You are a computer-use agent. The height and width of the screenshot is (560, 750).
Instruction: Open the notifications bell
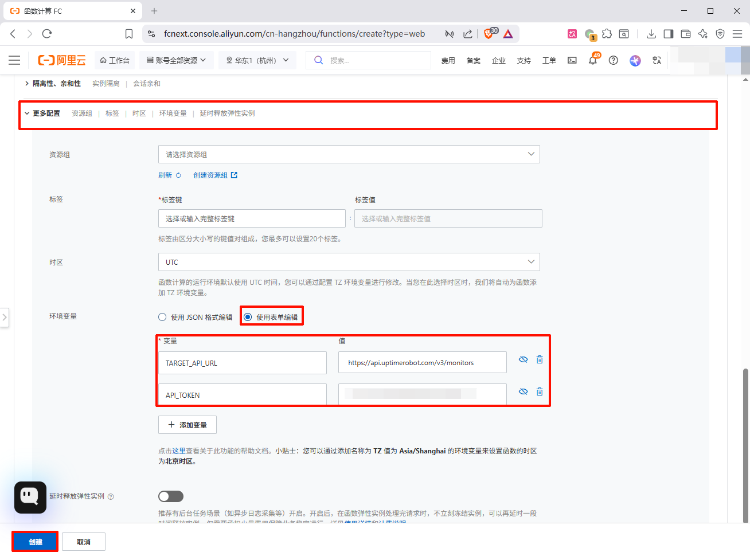tap(592, 60)
